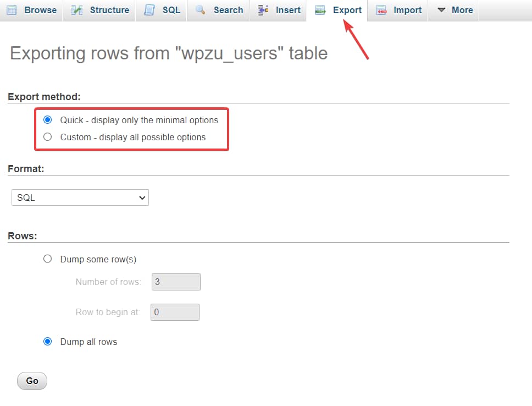532x406 pixels.
Task: Click 'Quick - display only the minimal options' label
Action: tap(139, 120)
